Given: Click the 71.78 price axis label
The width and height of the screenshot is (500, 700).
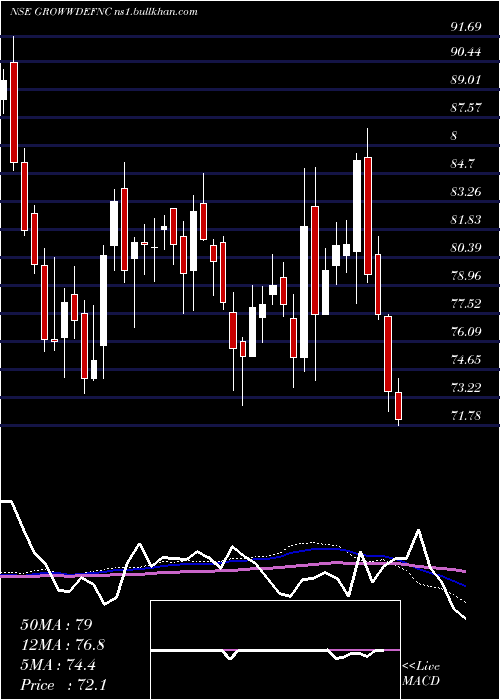Looking at the screenshot, I should coord(466,416).
